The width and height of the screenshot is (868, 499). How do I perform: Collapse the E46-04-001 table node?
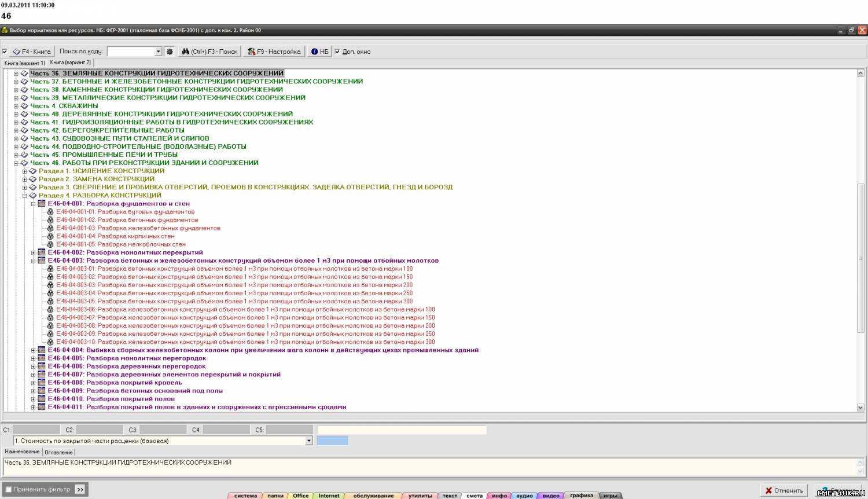click(x=34, y=203)
